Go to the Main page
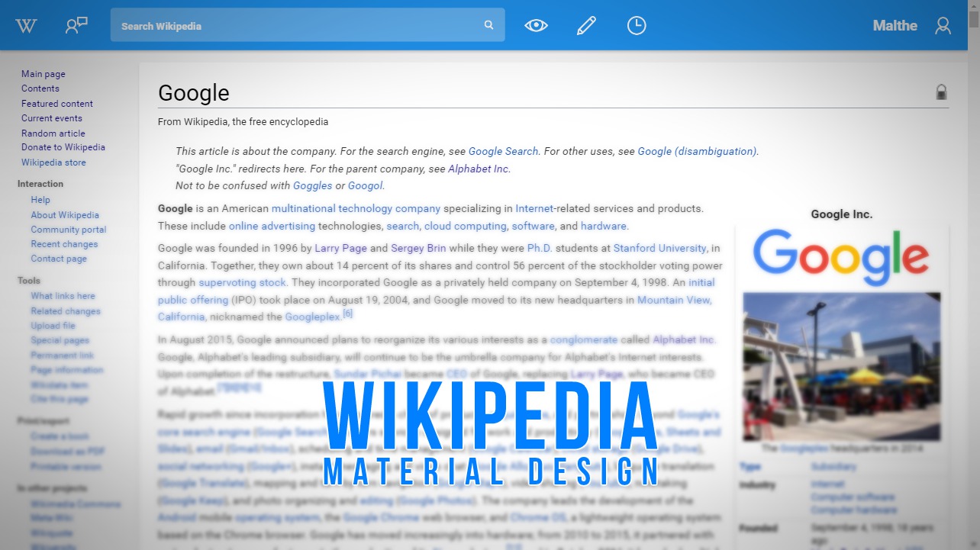This screenshot has height=550, width=980. pyautogui.click(x=43, y=73)
